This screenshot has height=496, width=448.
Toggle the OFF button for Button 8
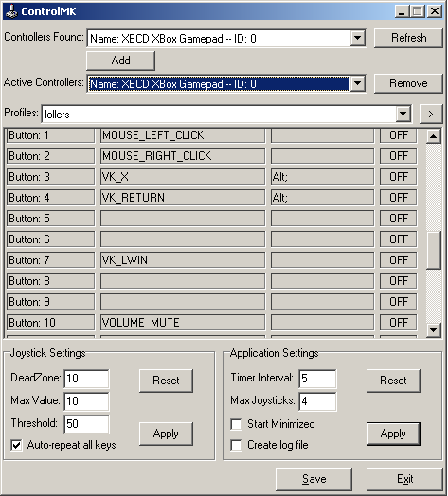coord(399,281)
